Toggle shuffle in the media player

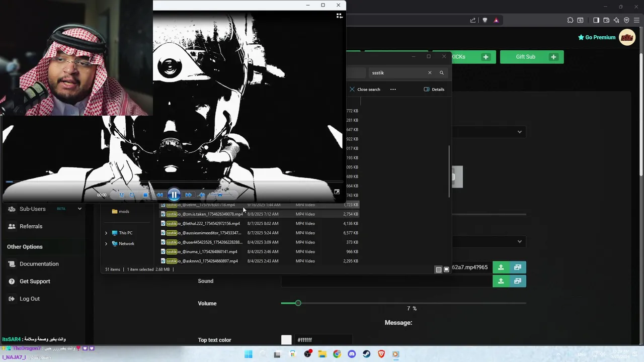121,195
